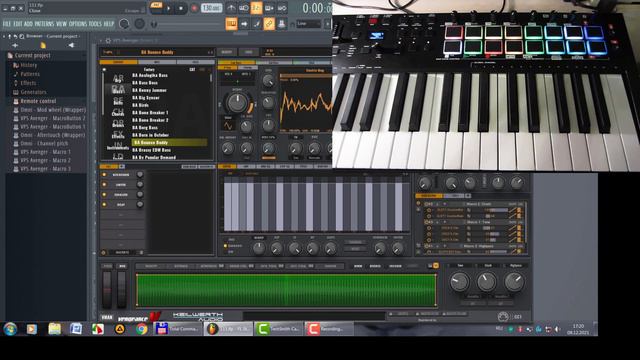Click the speaker icon in browser header
Image resolution: width=640 pixels, height=360 pixels.
tap(71, 45)
